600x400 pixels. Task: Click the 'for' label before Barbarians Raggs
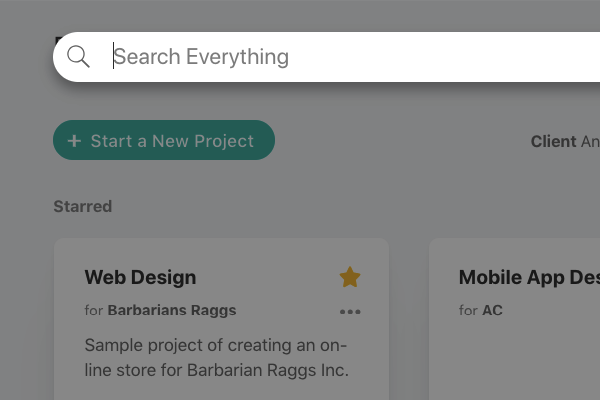point(94,310)
